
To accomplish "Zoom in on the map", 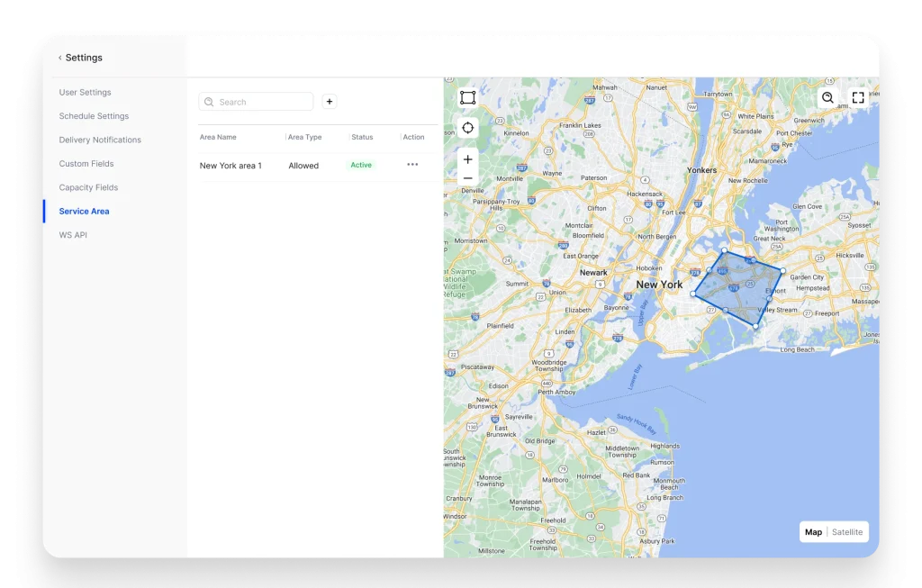I will (x=467, y=158).
